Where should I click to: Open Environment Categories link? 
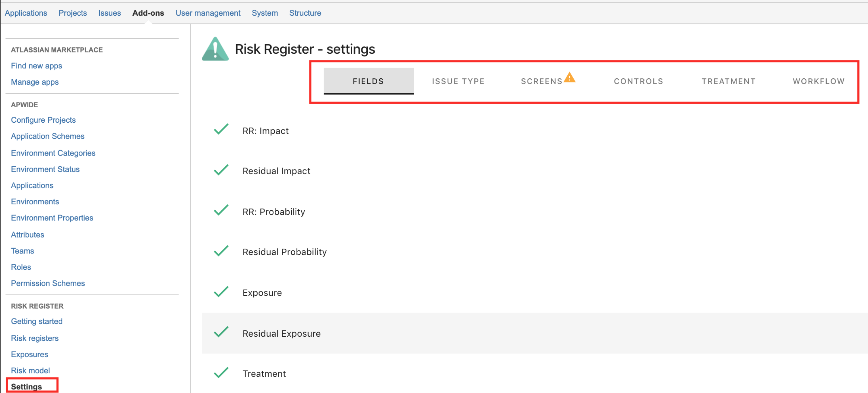[53, 153]
